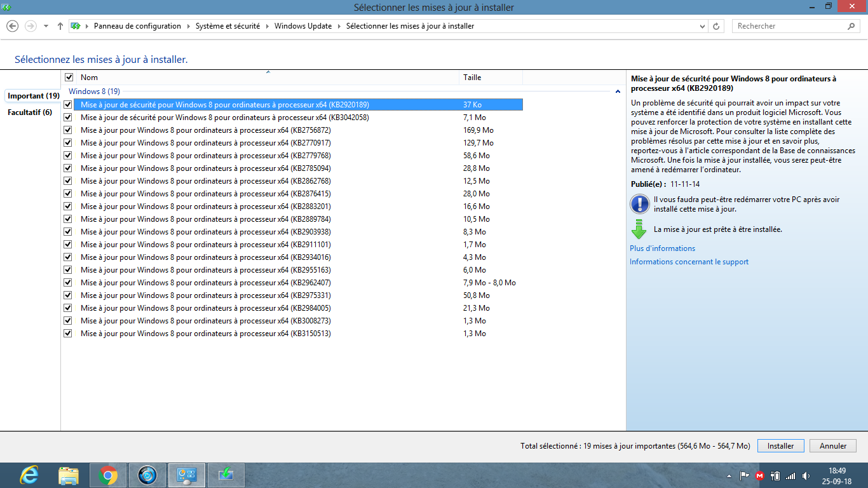Image resolution: width=868 pixels, height=488 pixels.
Task: Open the blue round app in taskbar
Action: click(x=147, y=475)
